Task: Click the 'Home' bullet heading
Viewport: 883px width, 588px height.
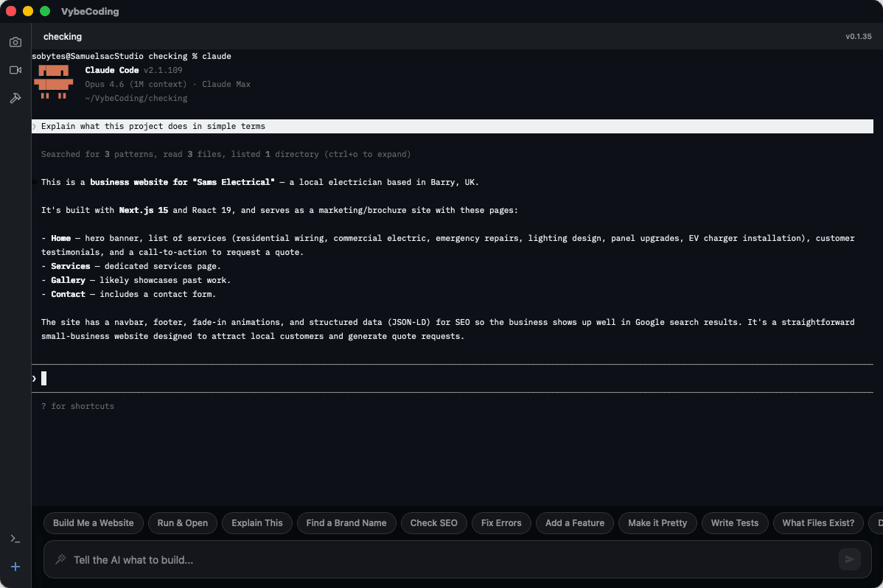Action: click(x=61, y=238)
